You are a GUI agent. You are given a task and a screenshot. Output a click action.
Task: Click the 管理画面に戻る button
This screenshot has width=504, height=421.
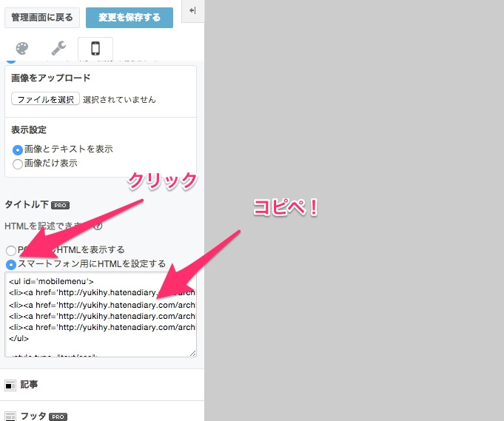42,17
